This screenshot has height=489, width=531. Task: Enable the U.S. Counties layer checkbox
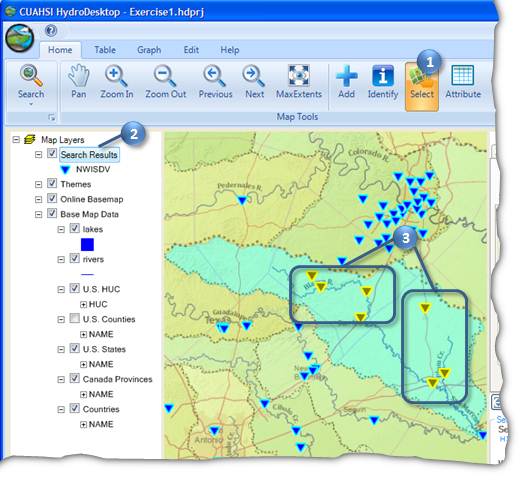(75, 318)
